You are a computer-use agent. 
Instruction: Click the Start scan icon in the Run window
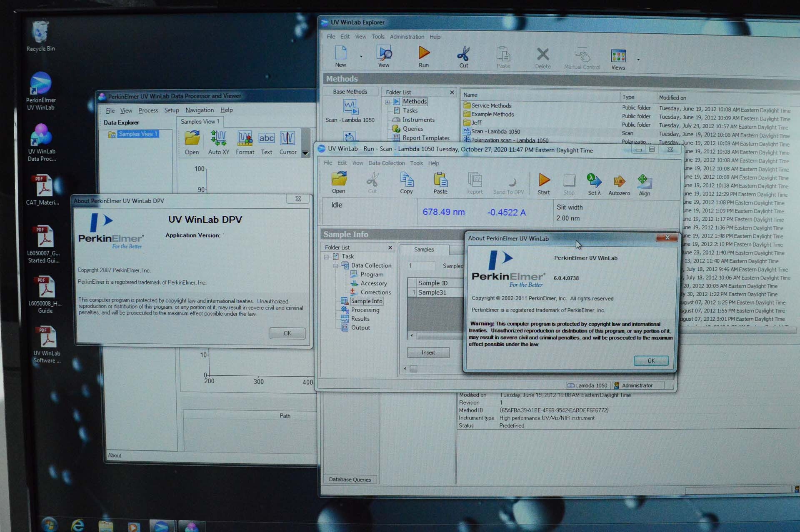(544, 180)
